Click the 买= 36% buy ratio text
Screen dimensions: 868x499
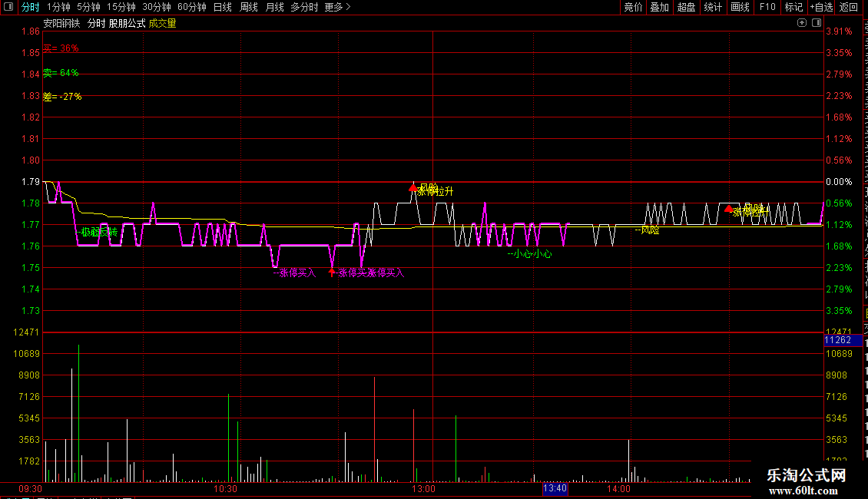(x=61, y=48)
